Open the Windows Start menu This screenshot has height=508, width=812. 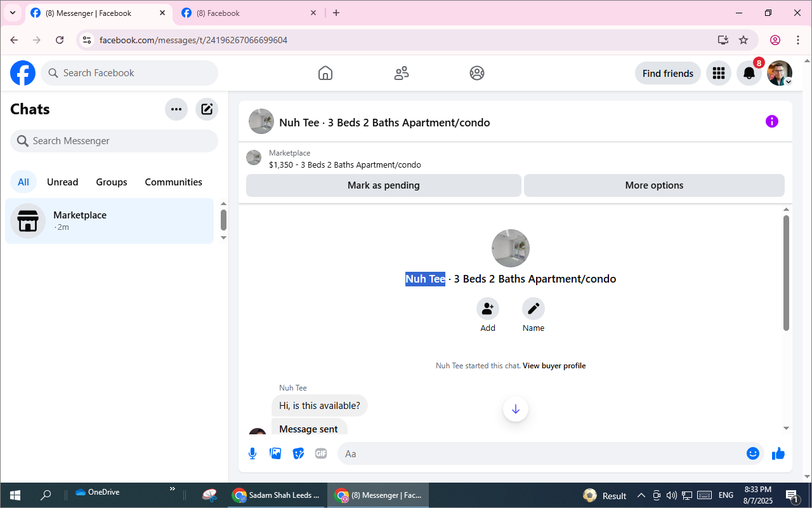[x=15, y=495]
